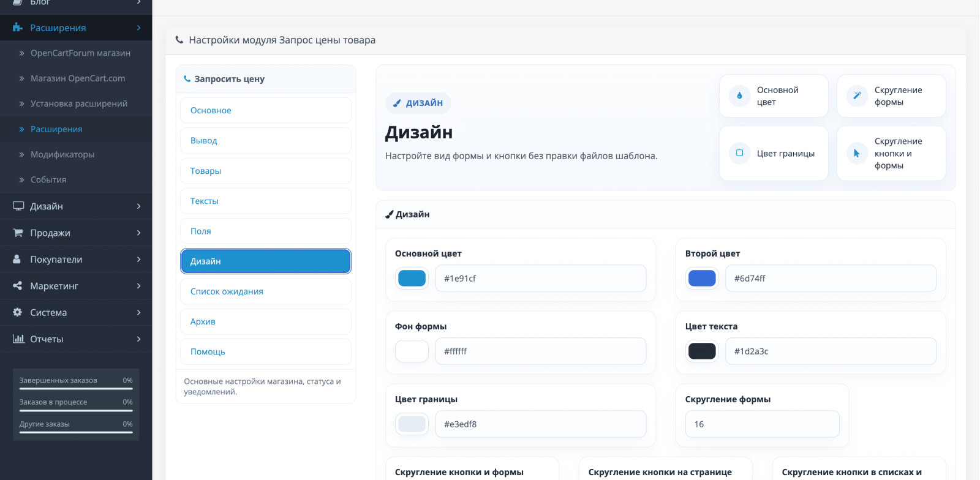Open color picker swatch for Основной цвет
980x480 pixels.
pos(412,278)
